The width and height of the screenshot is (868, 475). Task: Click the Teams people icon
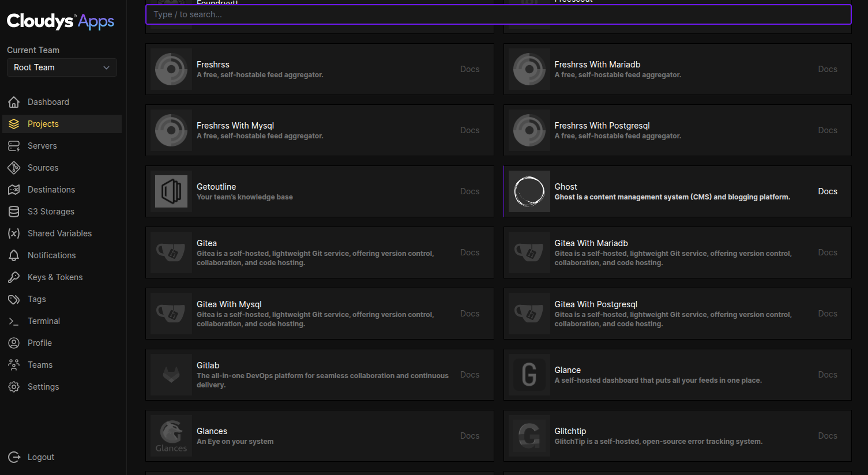(x=14, y=365)
